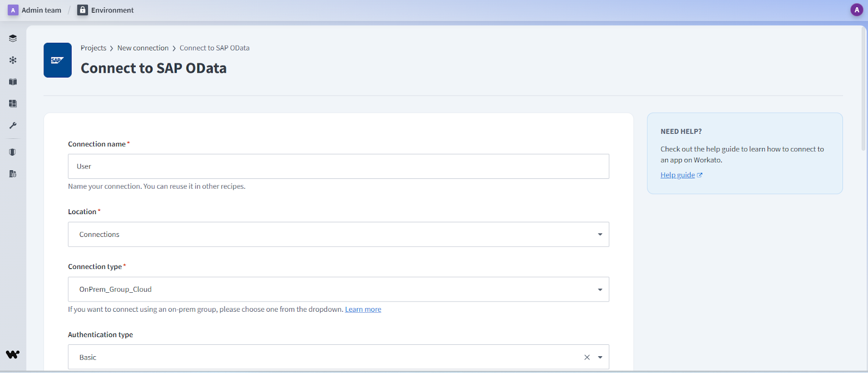Click the Connection name input field
The width and height of the screenshot is (868, 373).
[339, 166]
